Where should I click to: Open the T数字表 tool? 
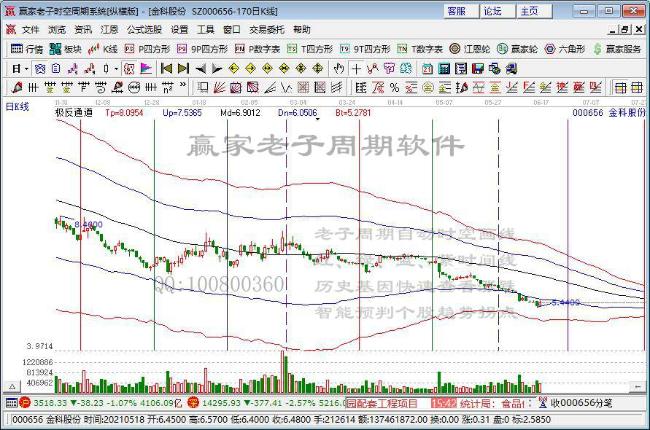tap(420, 49)
